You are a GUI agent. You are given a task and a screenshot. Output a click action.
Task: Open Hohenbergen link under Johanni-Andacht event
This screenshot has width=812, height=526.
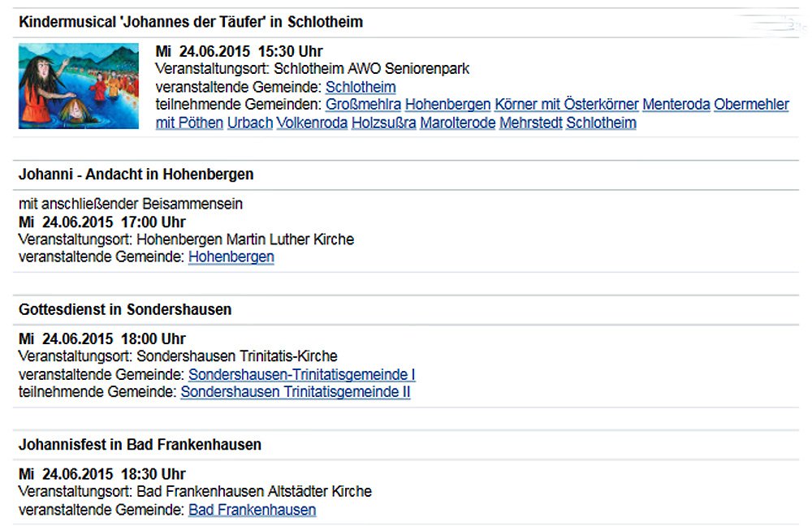[231, 257]
